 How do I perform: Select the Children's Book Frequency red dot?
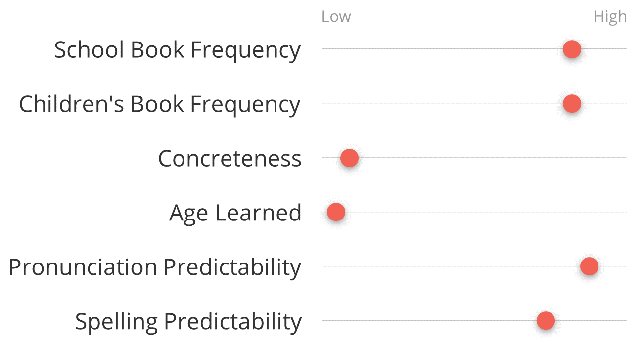[572, 104]
